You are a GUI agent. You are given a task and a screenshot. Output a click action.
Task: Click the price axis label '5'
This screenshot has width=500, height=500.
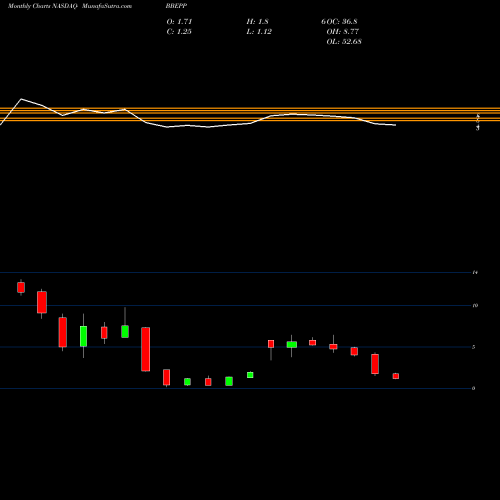coord(474,347)
